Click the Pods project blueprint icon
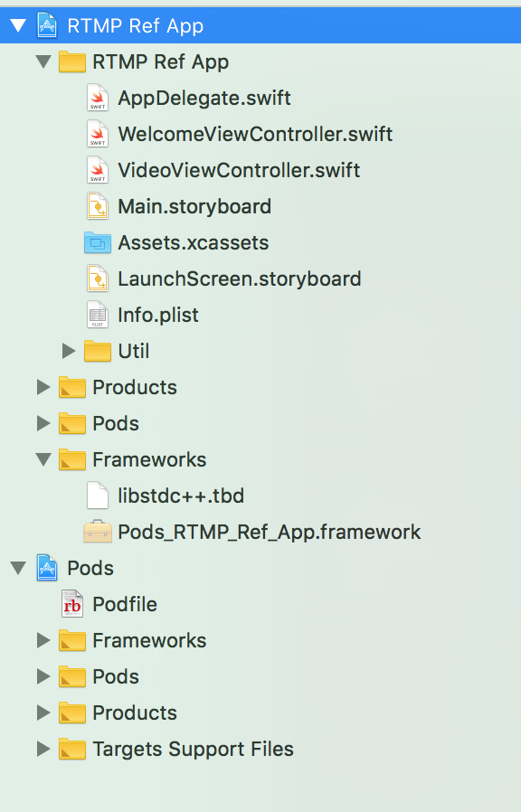 pos(47,568)
